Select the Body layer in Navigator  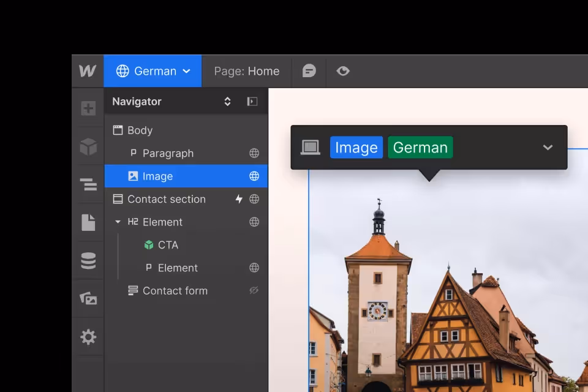[x=138, y=130]
